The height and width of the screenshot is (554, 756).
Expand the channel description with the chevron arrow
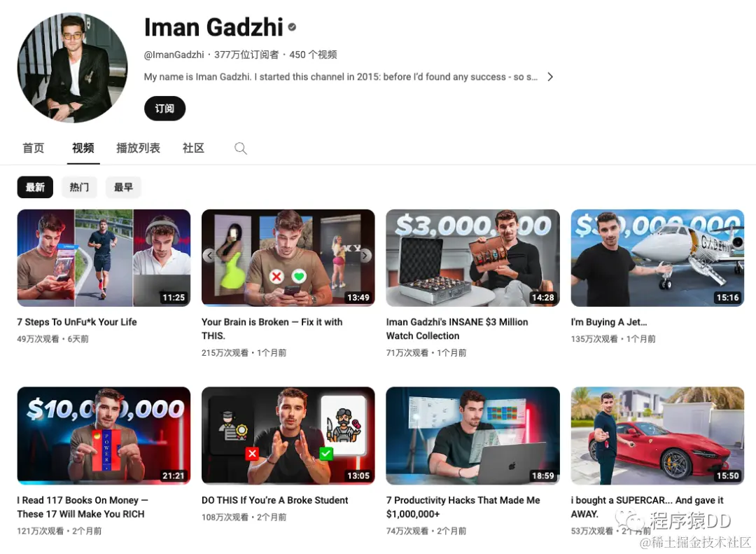(x=550, y=77)
